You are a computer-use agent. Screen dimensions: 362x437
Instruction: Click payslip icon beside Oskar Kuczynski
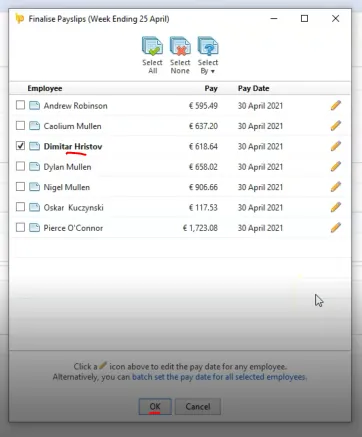click(34, 207)
